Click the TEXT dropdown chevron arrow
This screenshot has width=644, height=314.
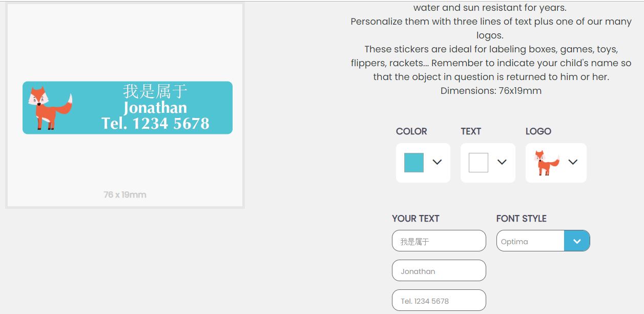click(502, 163)
